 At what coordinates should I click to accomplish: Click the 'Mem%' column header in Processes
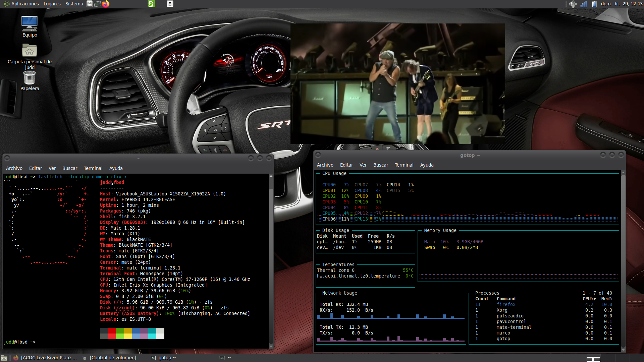pyautogui.click(x=606, y=299)
